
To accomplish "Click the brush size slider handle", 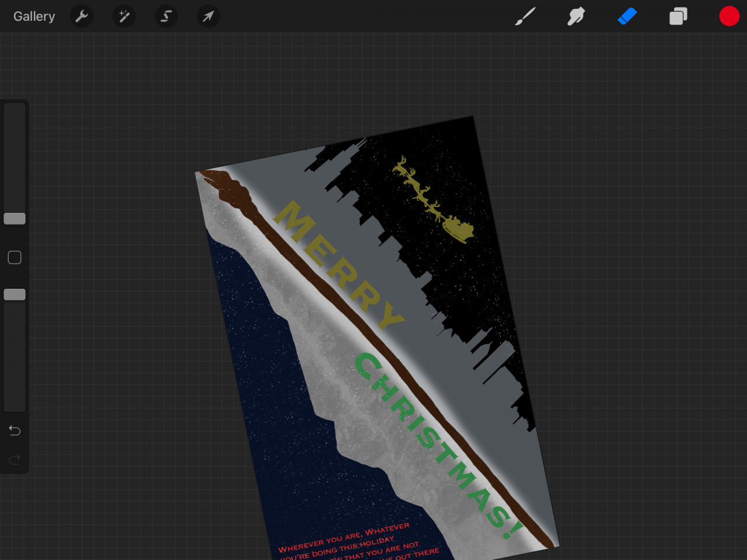I will click(x=15, y=219).
